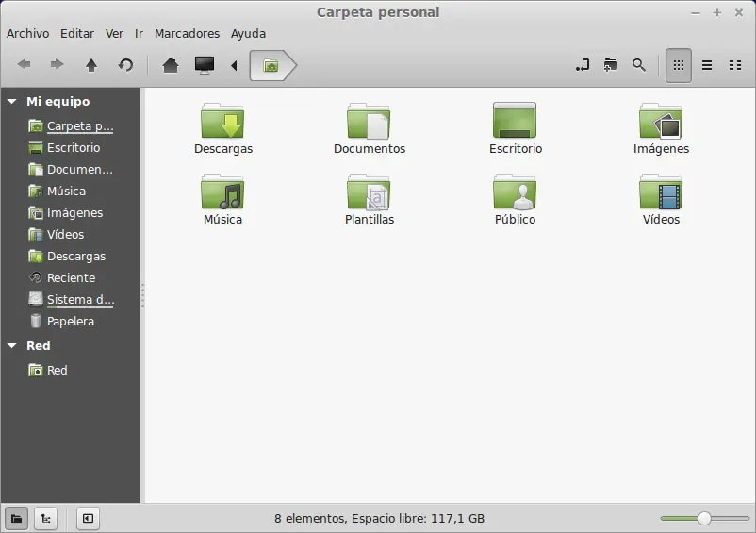Select Documentos bookmark in the sidebar
The height and width of the screenshot is (533, 756).
(71, 169)
